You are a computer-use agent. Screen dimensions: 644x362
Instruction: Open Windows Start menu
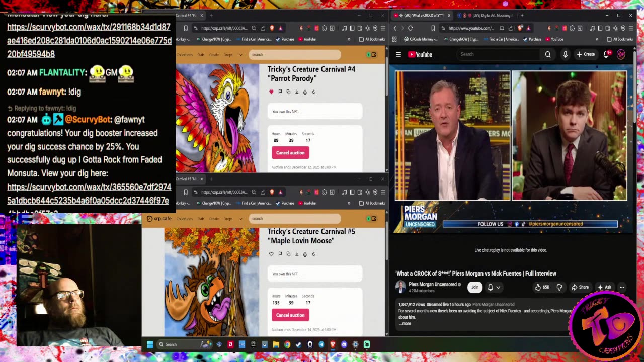click(149, 344)
